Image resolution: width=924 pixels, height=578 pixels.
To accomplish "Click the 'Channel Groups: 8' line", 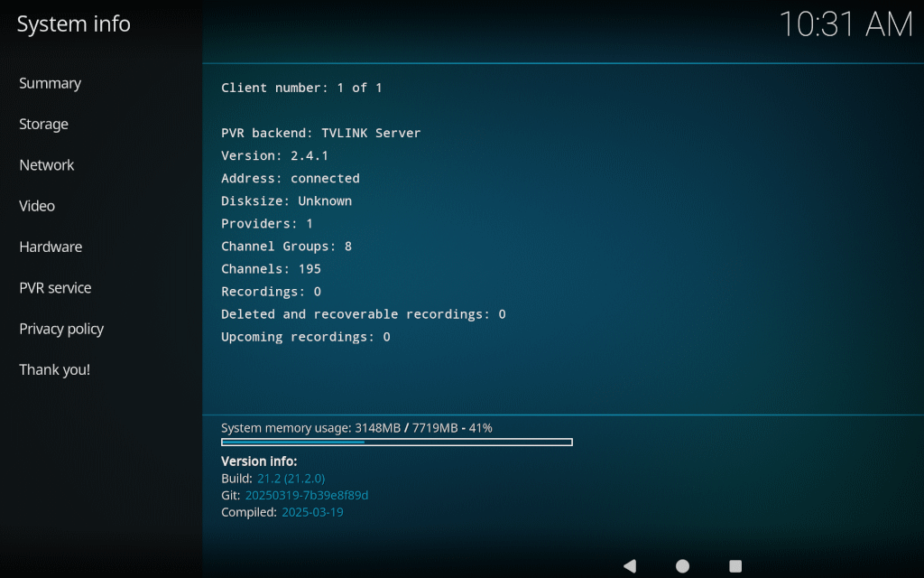I will (x=286, y=247).
